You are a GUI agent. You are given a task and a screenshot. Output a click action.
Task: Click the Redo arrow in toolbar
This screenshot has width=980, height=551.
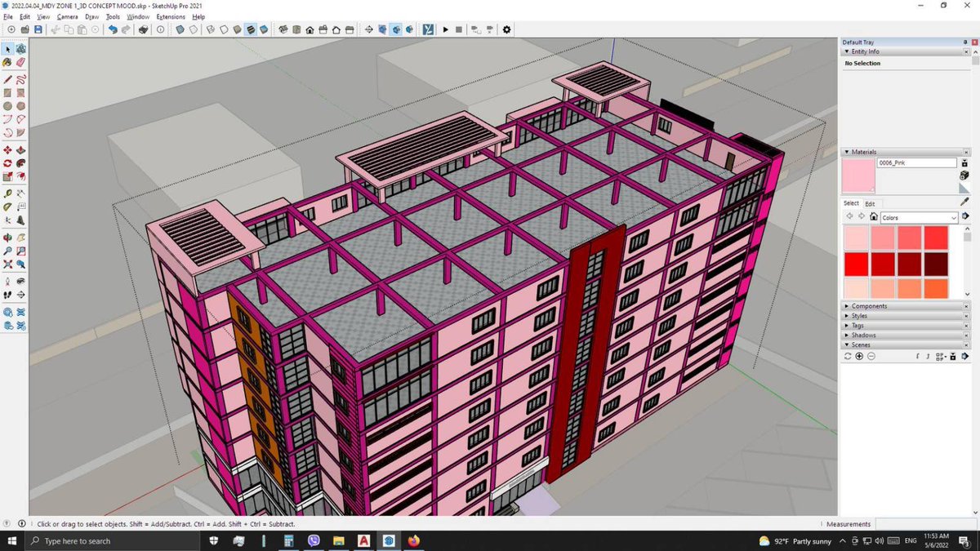point(126,29)
